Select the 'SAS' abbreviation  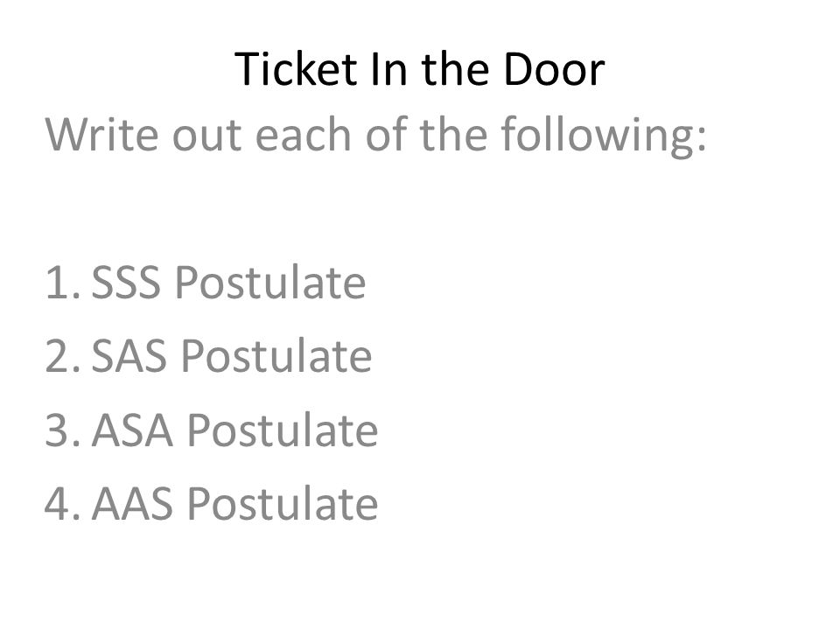(129, 356)
